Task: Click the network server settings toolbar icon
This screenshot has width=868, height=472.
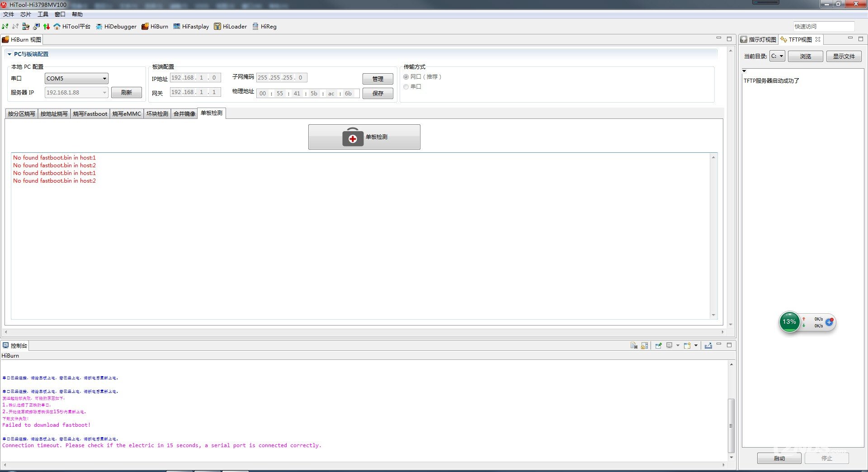Action: 26,27
